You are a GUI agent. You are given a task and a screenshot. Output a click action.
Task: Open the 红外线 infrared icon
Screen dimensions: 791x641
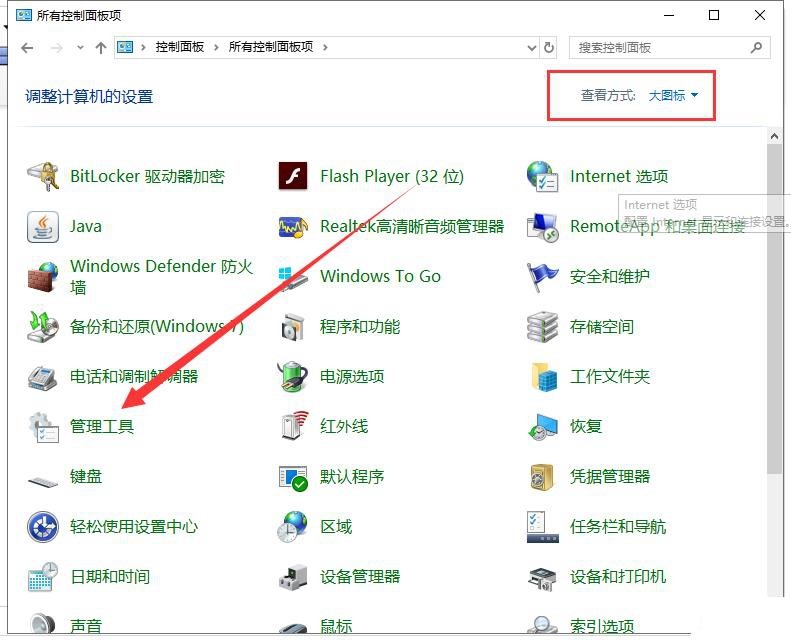pos(294,426)
